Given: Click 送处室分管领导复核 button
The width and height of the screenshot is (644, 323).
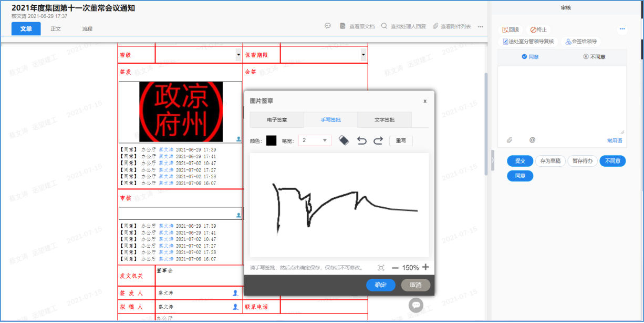Looking at the screenshot, I should [528, 42].
